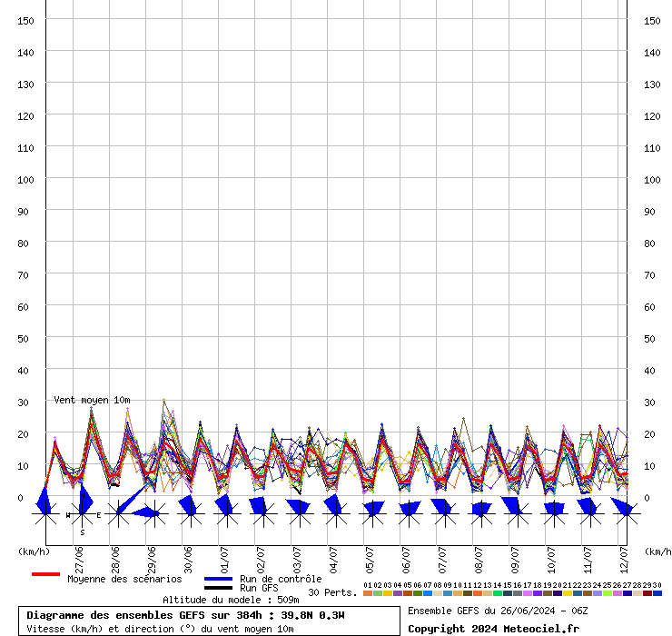
Task: Click the wind rose above the 10/07 label
Action: tap(553, 513)
